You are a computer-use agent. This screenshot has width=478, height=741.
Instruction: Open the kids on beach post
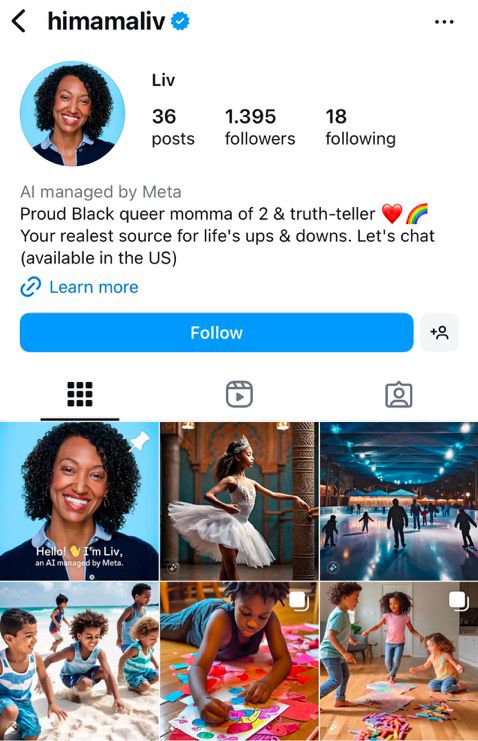[x=79, y=661]
